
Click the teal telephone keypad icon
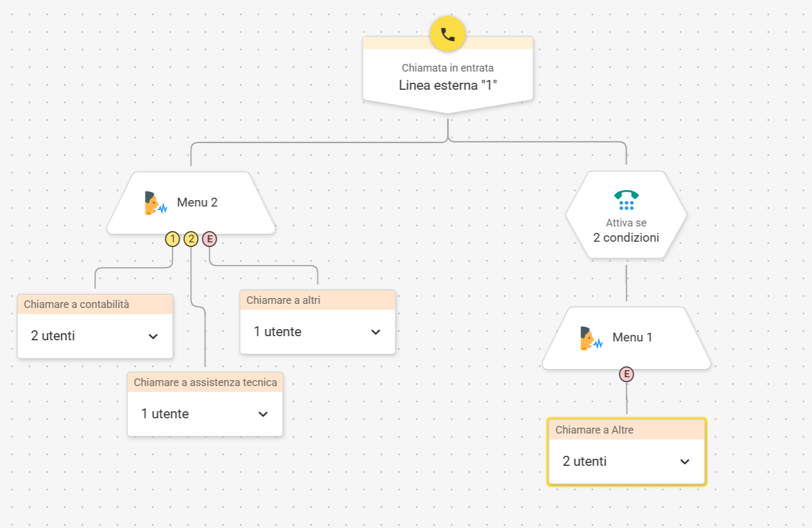[x=626, y=200]
